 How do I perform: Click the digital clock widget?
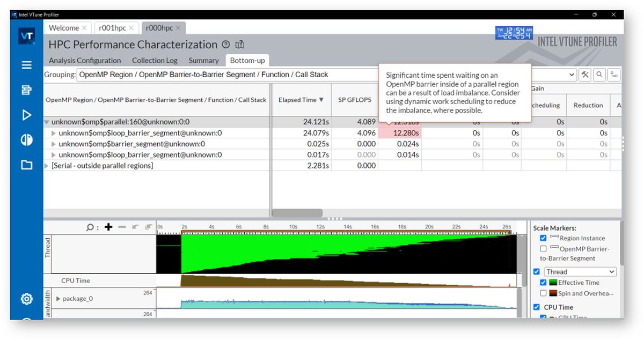(514, 33)
